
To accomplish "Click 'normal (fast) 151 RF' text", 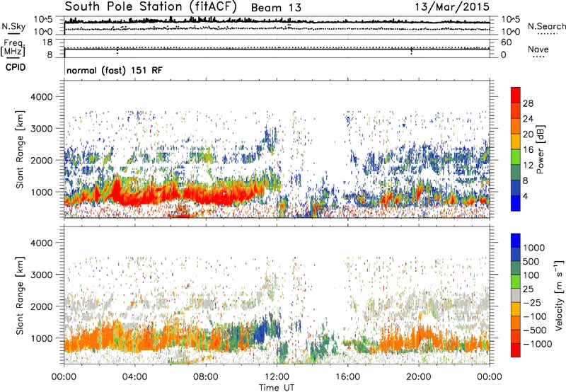I will pos(115,70).
